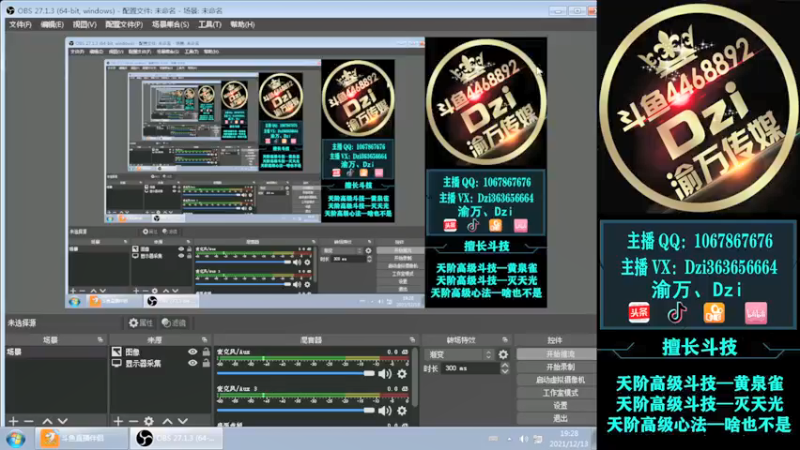The height and width of the screenshot is (450, 800).
Task: Pop out the 场景 dock panel
Action: 100,340
